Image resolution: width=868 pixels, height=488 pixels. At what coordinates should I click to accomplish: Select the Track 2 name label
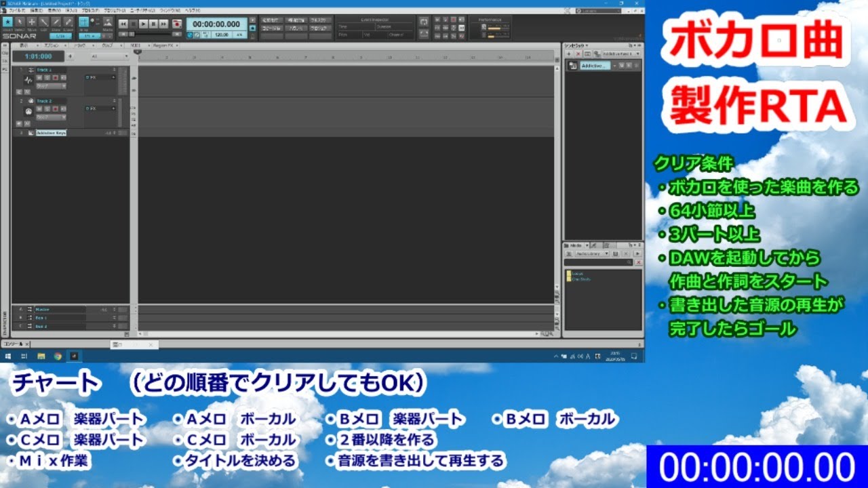coord(51,101)
